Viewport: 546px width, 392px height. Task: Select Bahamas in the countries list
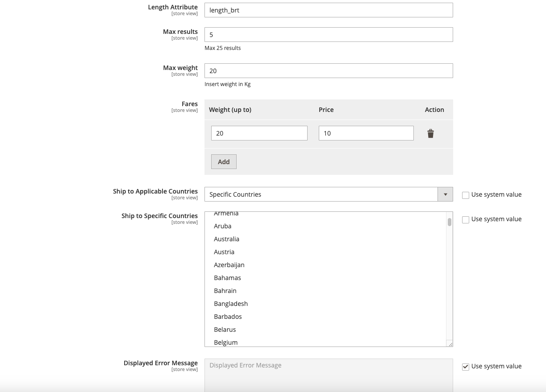tap(227, 278)
